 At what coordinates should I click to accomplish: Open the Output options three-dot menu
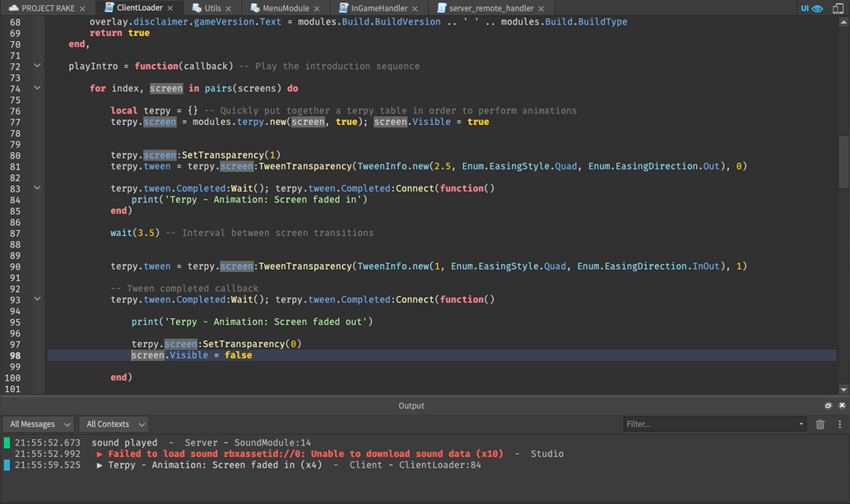click(838, 424)
